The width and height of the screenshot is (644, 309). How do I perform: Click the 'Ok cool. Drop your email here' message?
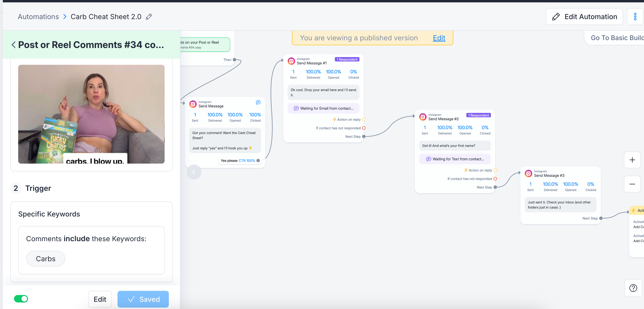pyautogui.click(x=323, y=93)
